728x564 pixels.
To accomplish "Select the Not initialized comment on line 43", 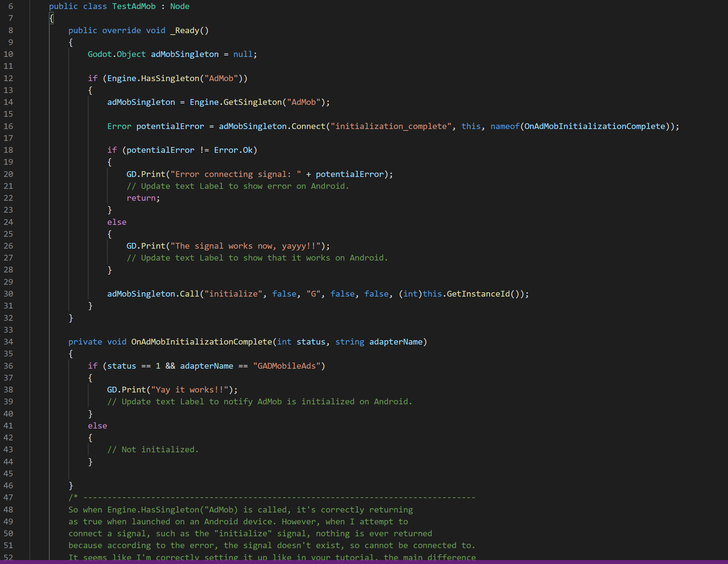I will pos(153,449).
